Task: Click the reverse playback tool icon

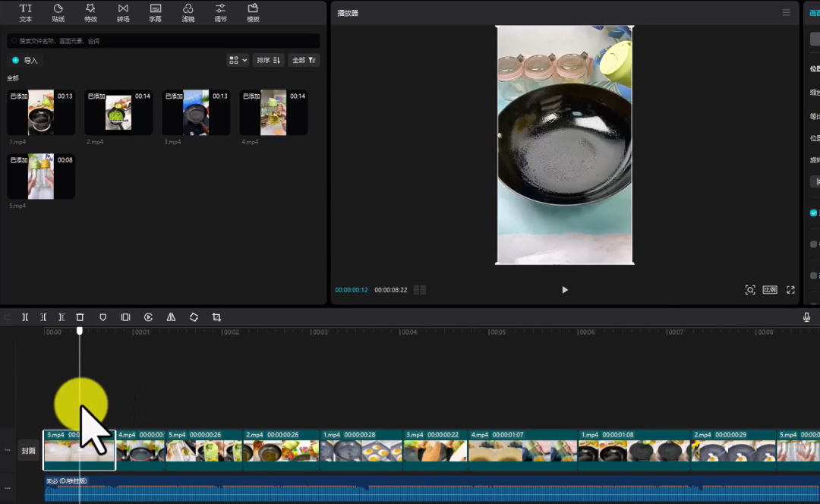Action: (149, 317)
